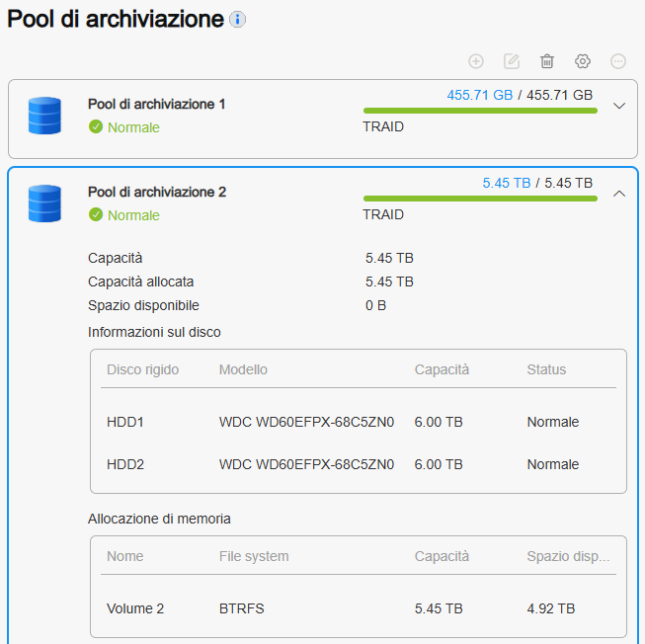
Task: Click the trash delete icon
Action: point(546,61)
